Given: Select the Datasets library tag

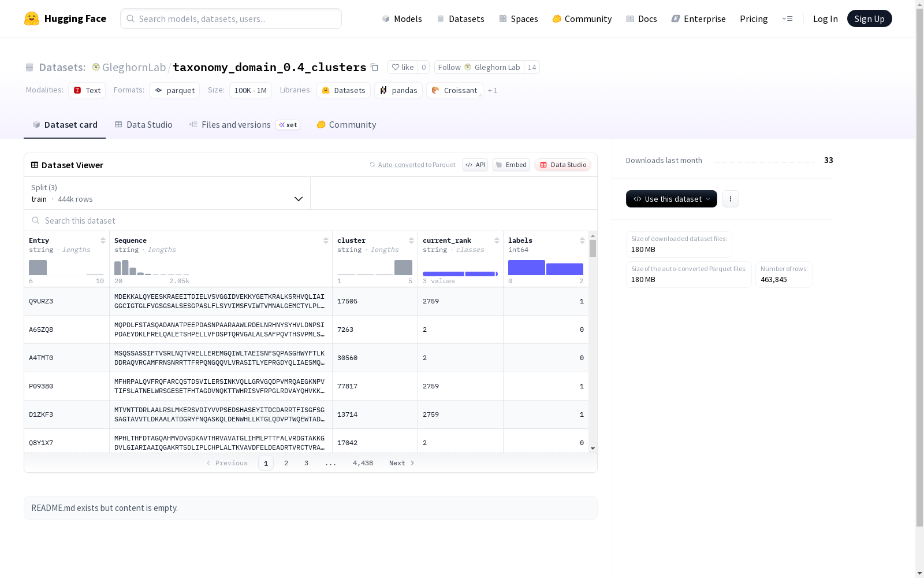Looking at the screenshot, I should tap(344, 90).
